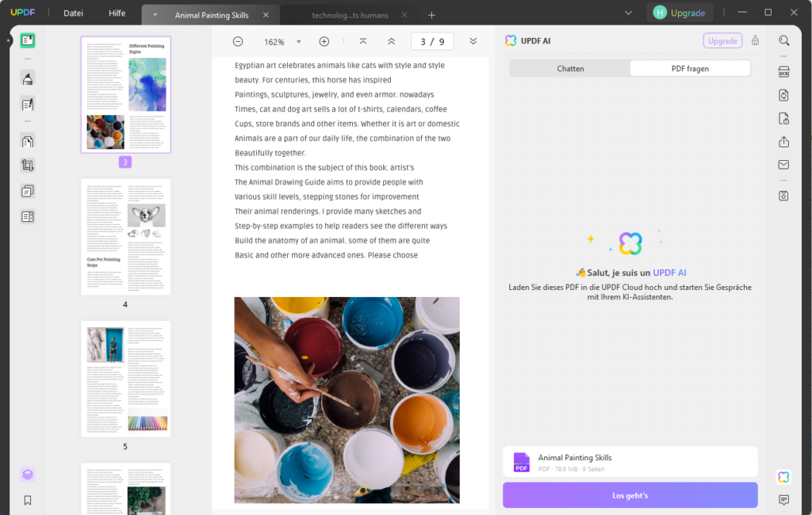The height and width of the screenshot is (515, 812).
Task: Open the Organize Pages tool
Action: click(28, 141)
